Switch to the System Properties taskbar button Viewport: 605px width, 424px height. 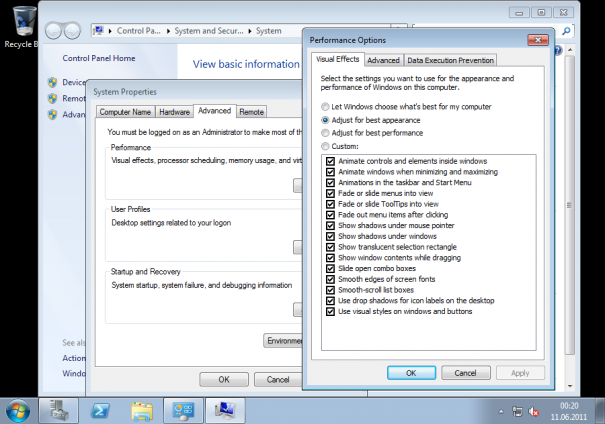(225, 411)
